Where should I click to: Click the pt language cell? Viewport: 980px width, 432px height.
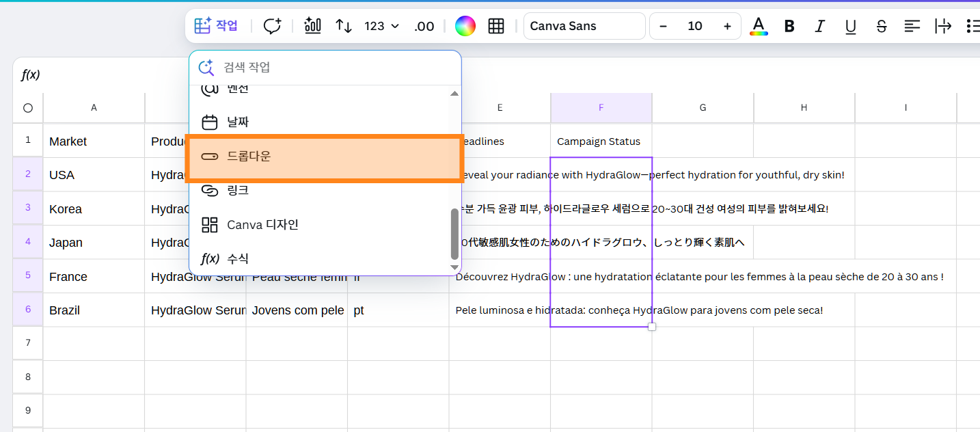click(x=398, y=310)
